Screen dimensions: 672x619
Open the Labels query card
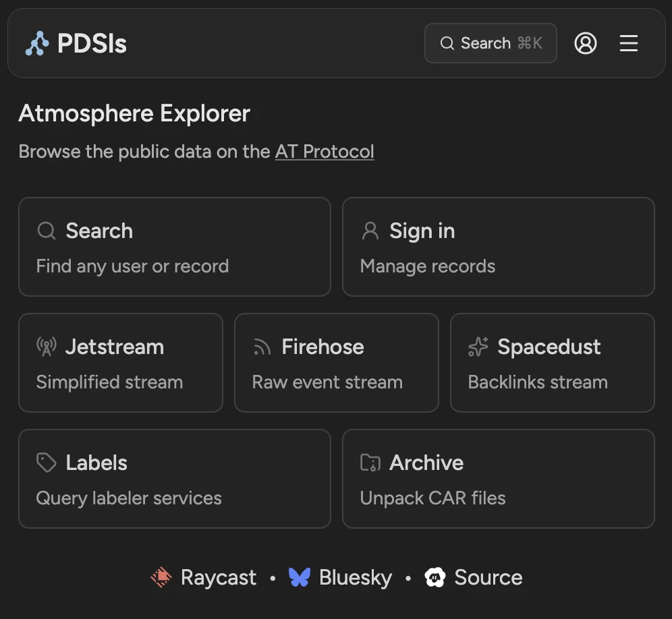pos(174,479)
